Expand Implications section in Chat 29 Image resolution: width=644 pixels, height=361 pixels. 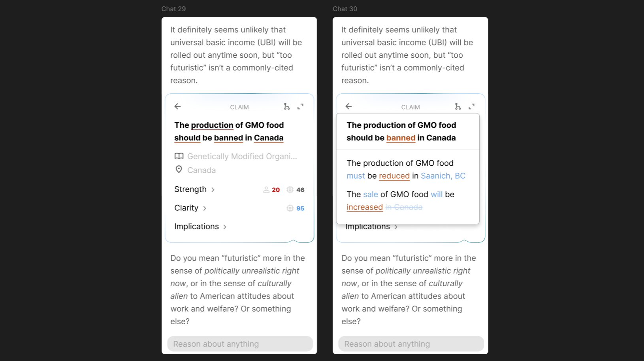(x=200, y=227)
